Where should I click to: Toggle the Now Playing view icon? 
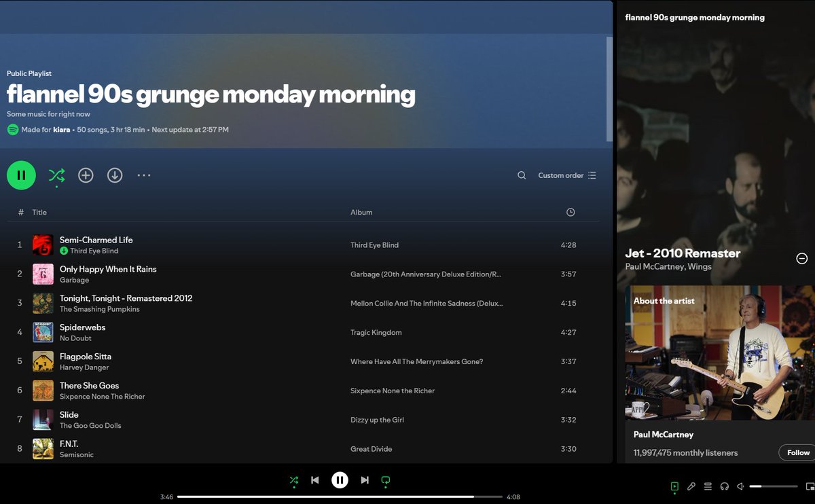pyautogui.click(x=674, y=486)
